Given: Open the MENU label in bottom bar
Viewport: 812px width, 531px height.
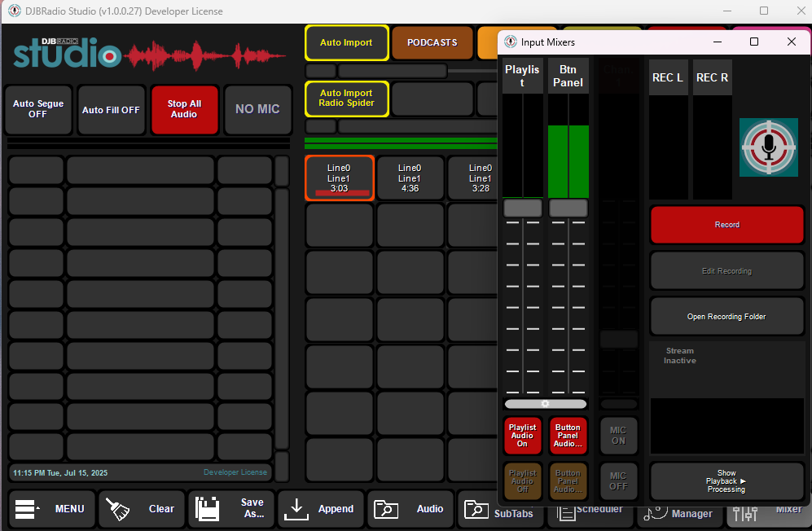Looking at the screenshot, I should pos(69,509).
